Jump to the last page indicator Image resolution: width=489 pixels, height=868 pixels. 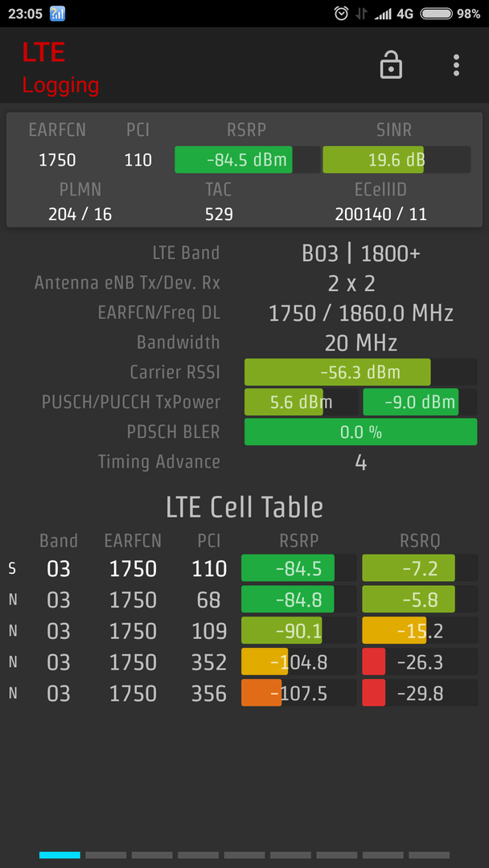pyautogui.click(x=429, y=855)
